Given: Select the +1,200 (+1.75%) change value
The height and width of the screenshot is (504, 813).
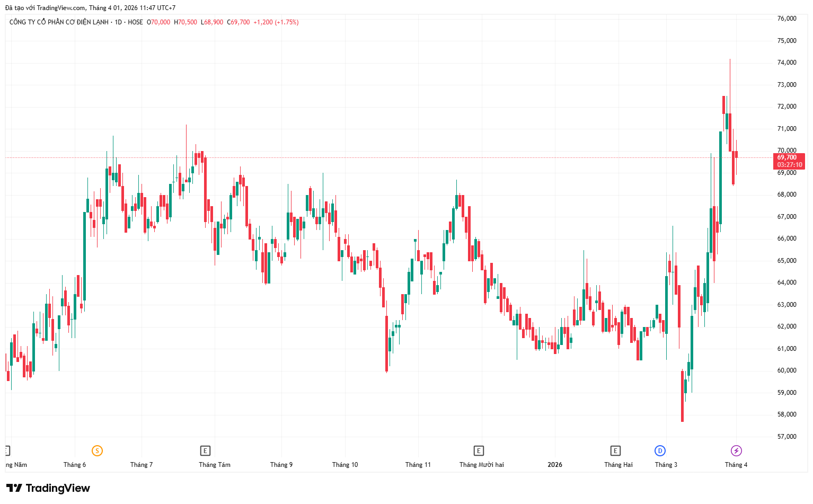Looking at the screenshot, I should [276, 22].
